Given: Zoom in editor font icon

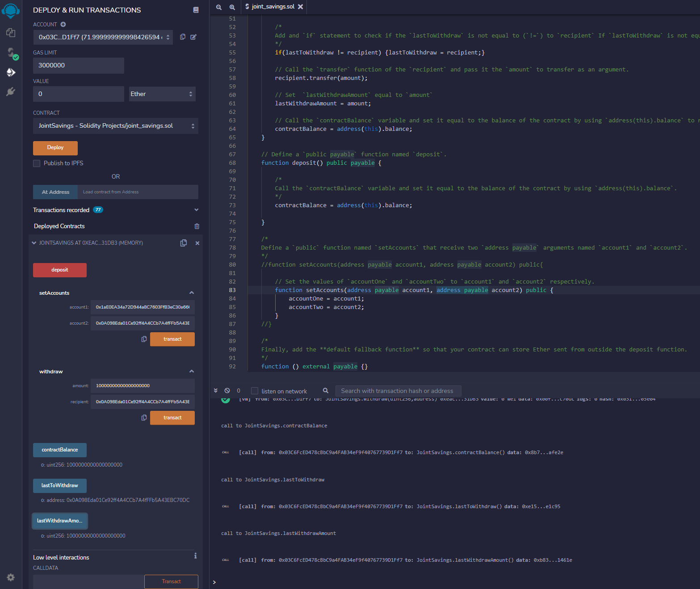Looking at the screenshot, I should coord(232,7).
